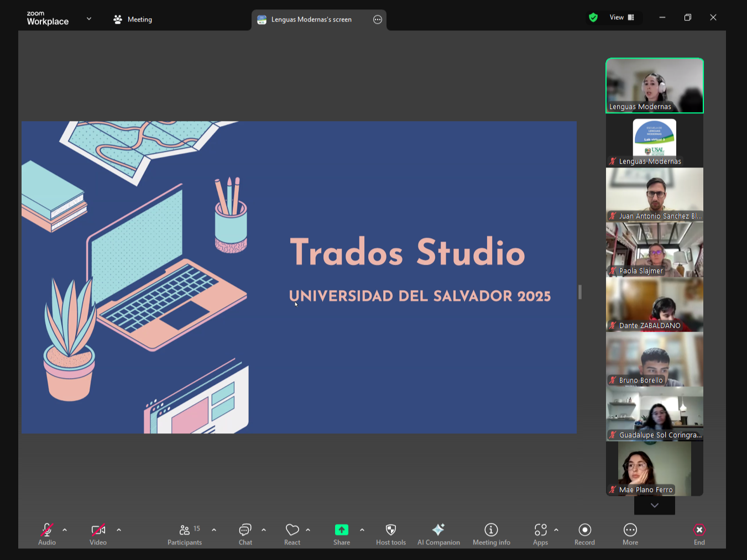This screenshot has width=747, height=560.
Task: Start recording with the Record button
Action: coord(584,533)
